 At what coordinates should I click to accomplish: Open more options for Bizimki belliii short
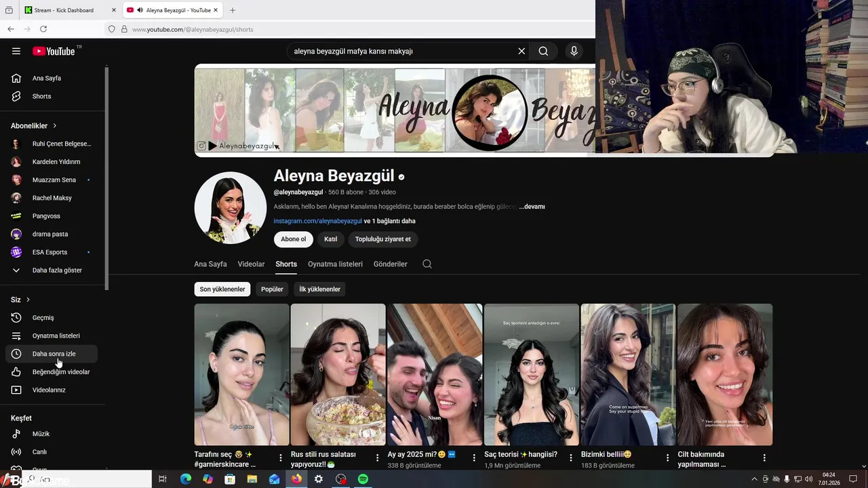(x=667, y=458)
